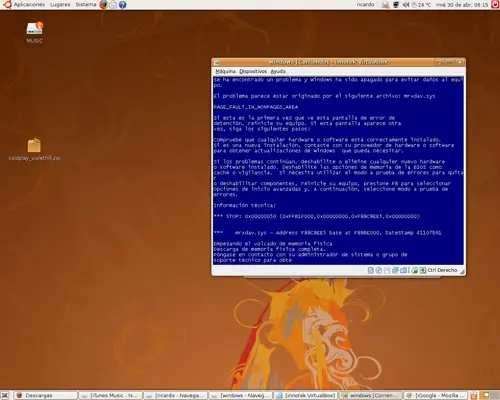Click the workspace switcher in bottom panel
Image resolution: width=500 pixels, height=400 pixels.
[490, 395]
